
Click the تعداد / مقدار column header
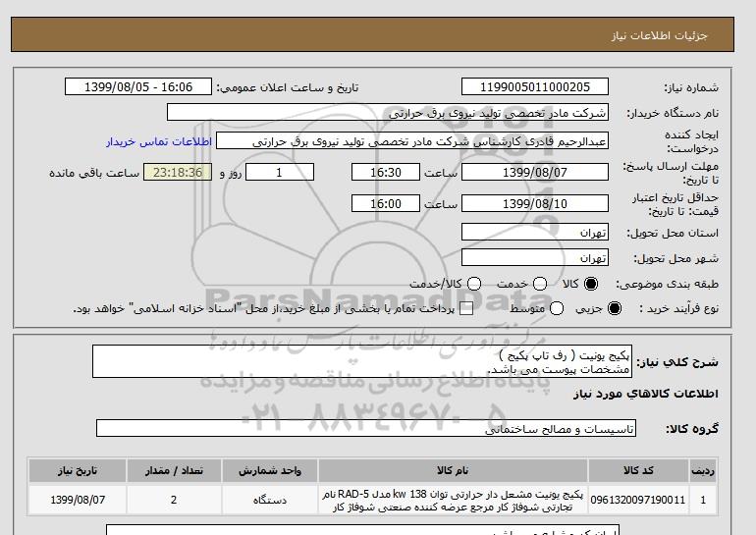(x=174, y=470)
